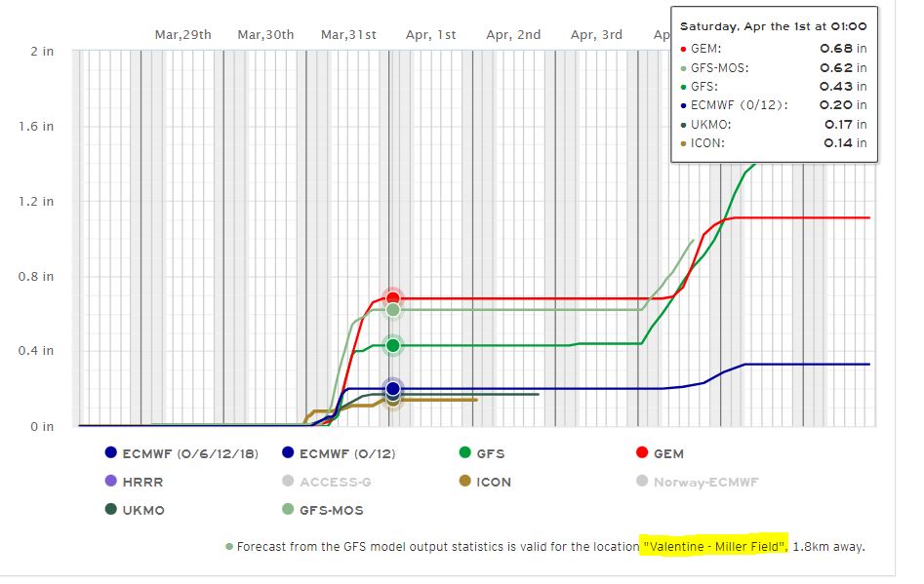Click the purple HRRR legend dot
The height and width of the screenshot is (584, 924).
click(110, 482)
